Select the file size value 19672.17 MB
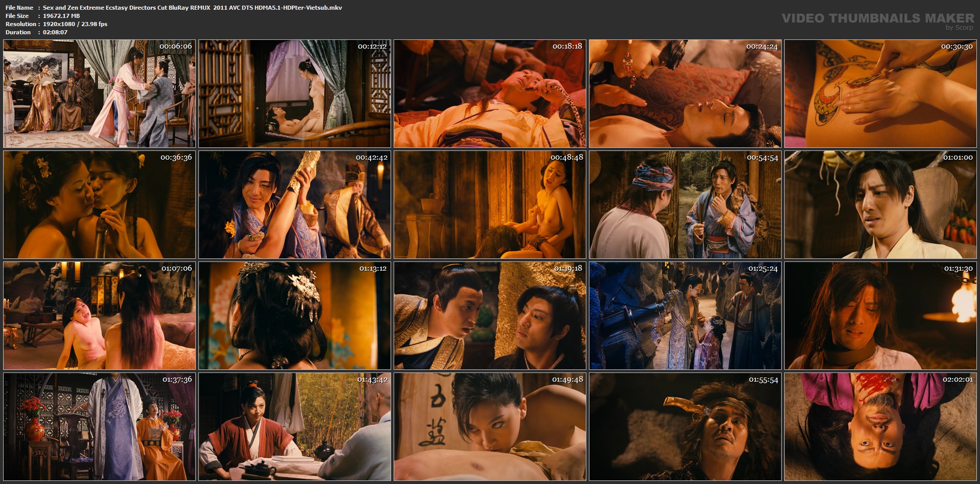The width and height of the screenshot is (980, 484). pos(61,16)
